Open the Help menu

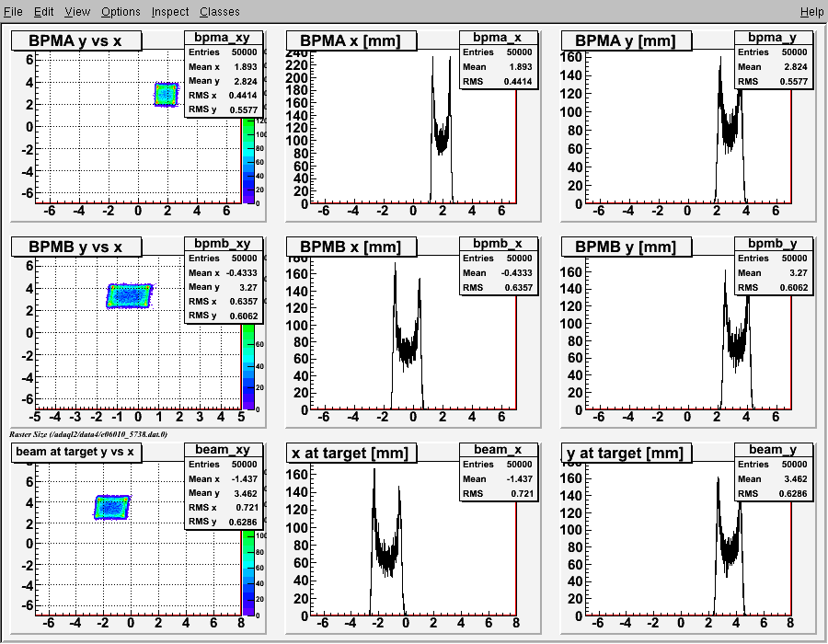coord(811,12)
